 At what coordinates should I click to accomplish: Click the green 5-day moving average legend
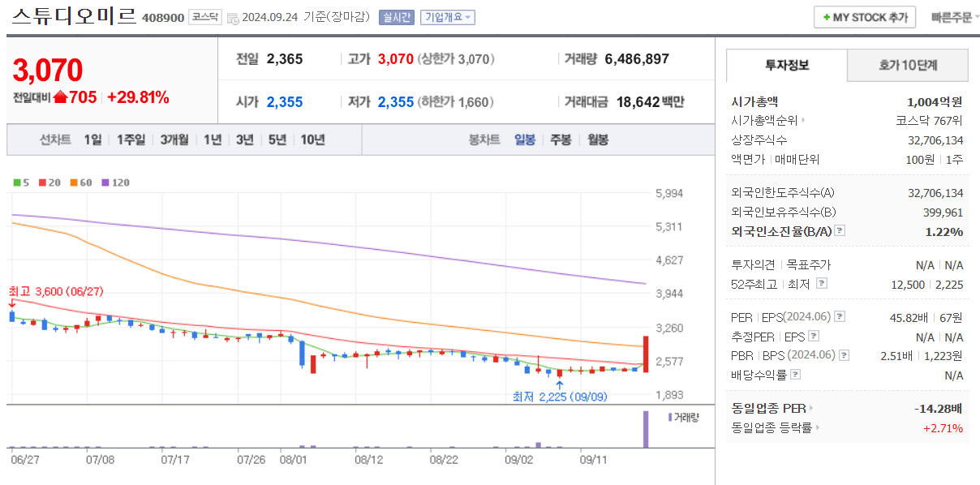21,182
